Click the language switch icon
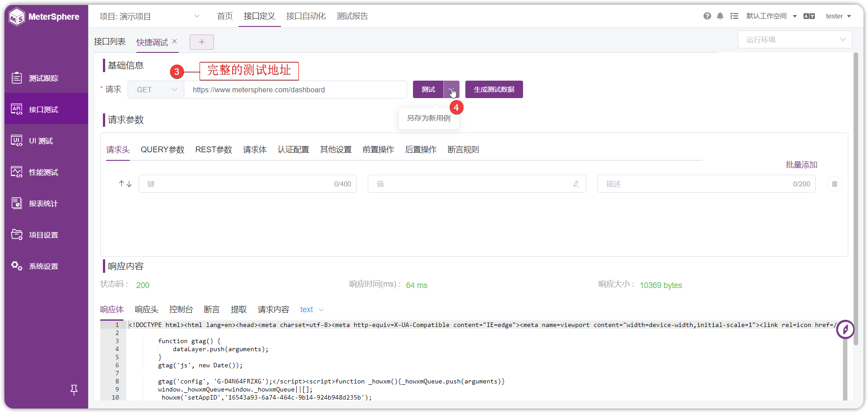 (x=809, y=16)
